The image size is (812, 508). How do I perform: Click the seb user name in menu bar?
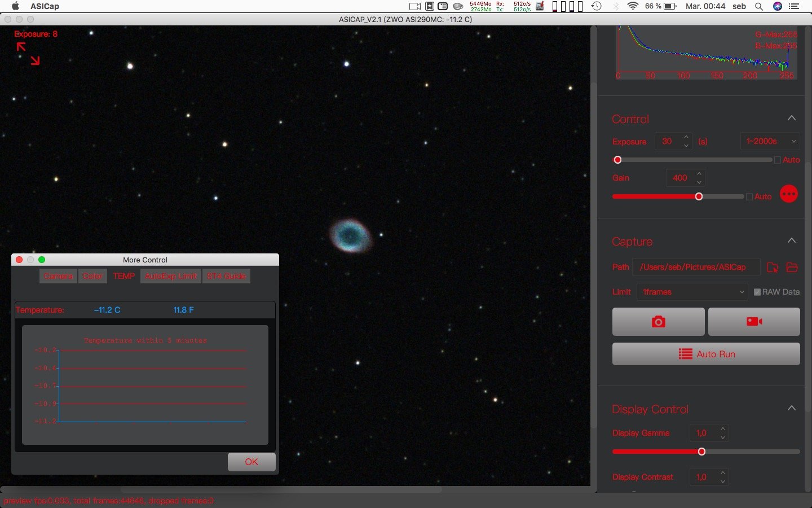[x=739, y=6]
